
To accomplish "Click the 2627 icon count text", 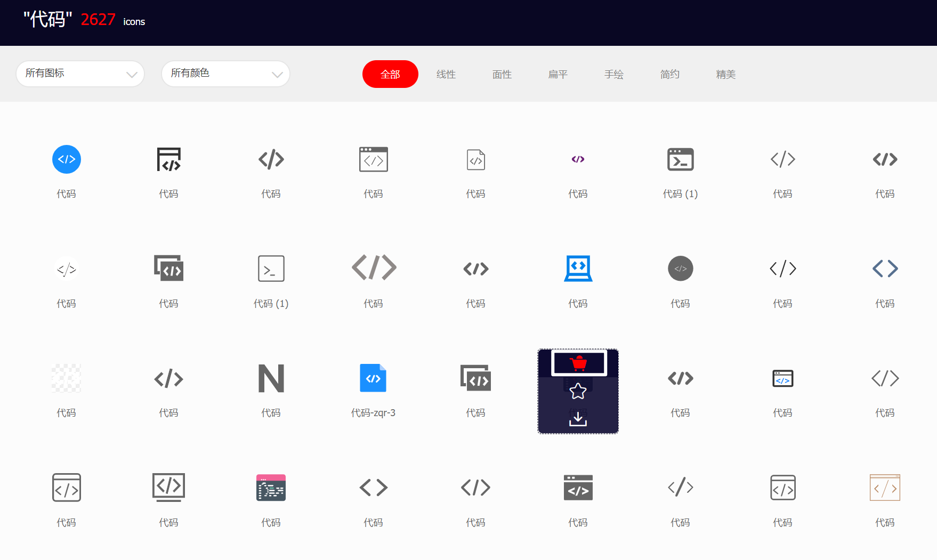I will pyautogui.click(x=98, y=20).
